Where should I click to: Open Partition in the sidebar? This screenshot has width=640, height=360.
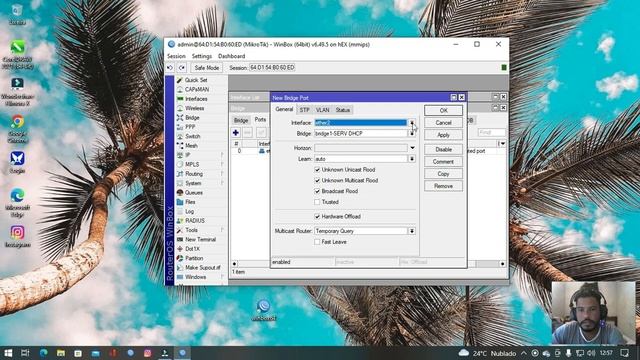coord(194,258)
